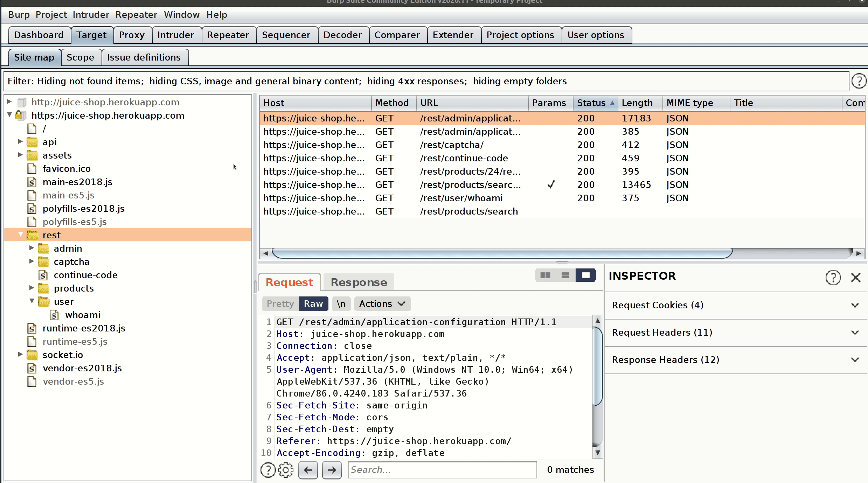Open the Burp menu

point(19,15)
